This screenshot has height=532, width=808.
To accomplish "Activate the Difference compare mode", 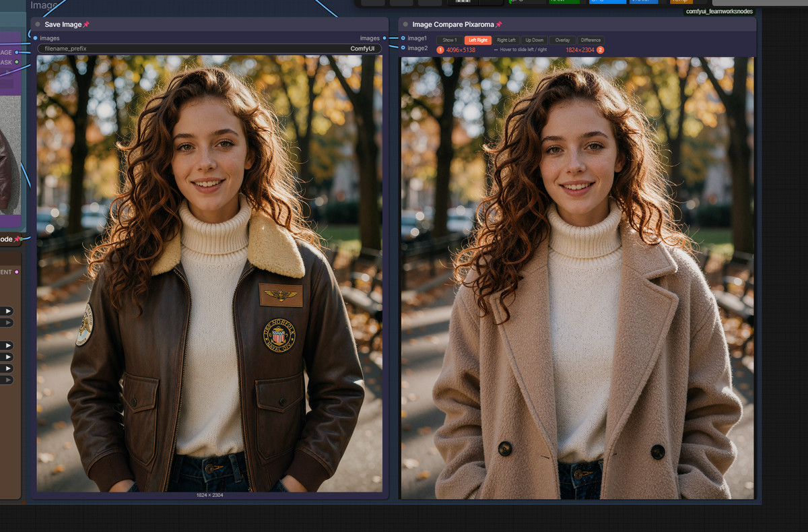I will 591,40.
